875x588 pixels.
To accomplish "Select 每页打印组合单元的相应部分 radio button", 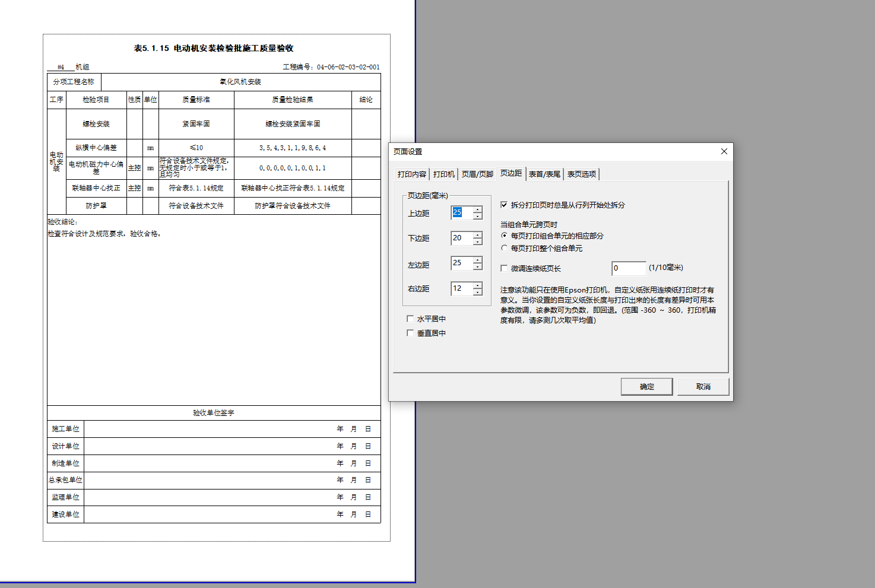I will click(505, 236).
